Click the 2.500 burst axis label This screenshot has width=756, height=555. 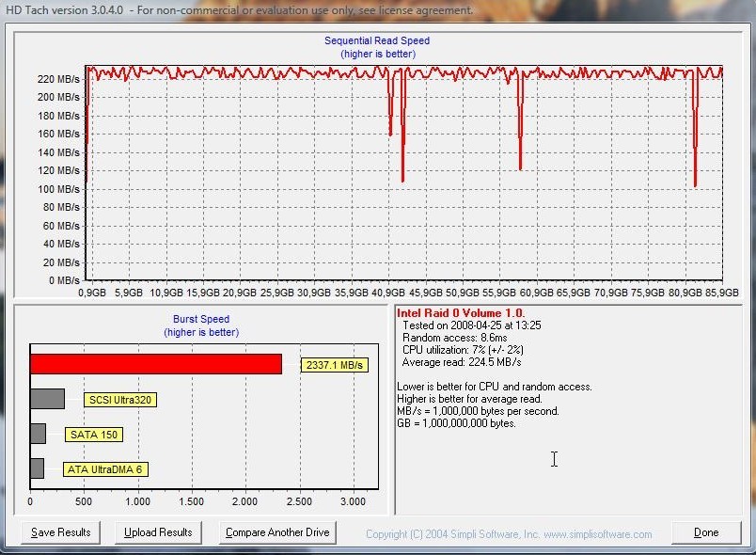coord(299,501)
